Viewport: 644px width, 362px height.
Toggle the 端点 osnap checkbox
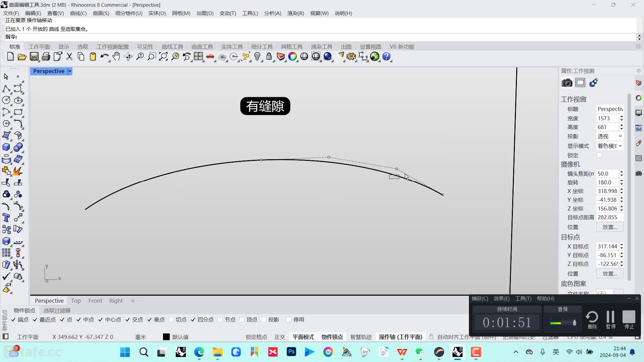click(x=13, y=320)
